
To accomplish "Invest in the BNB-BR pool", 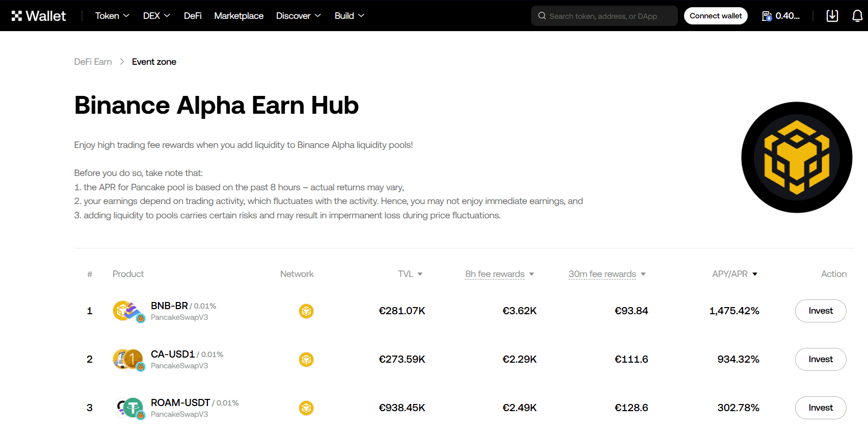I will pyautogui.click(x=820, y=311).
